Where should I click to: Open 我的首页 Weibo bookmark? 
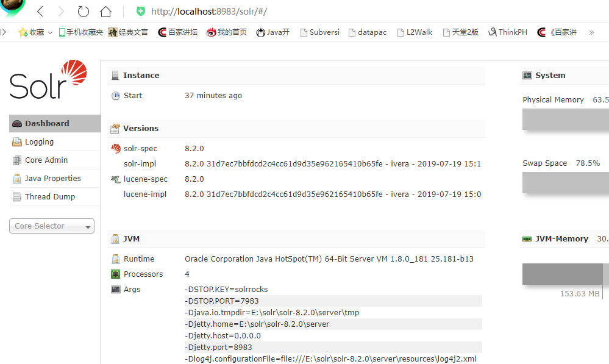click(227, 32)
